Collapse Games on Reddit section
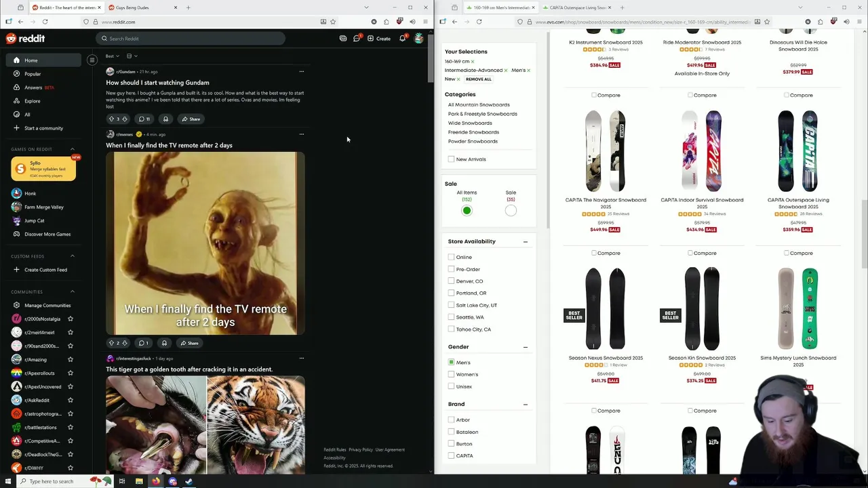This screenshot has height=488, width=868. click(73, 149)
